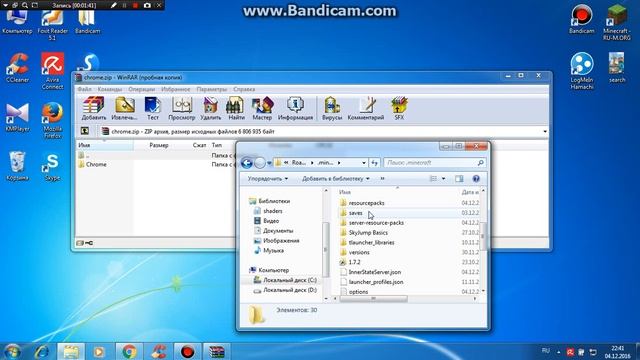Screen dimensions: 640x360
Task: Select the InnerStateServer.json file
Action: (x=371, y=272)
